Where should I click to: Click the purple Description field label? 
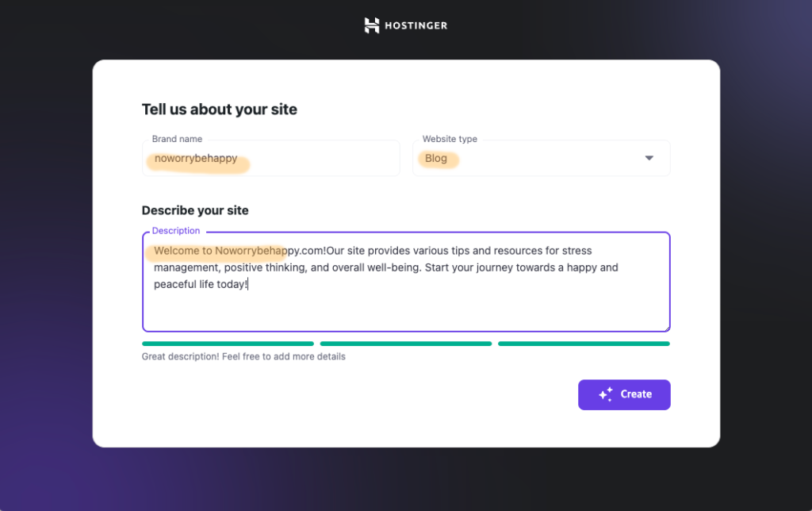click(176, 231)
